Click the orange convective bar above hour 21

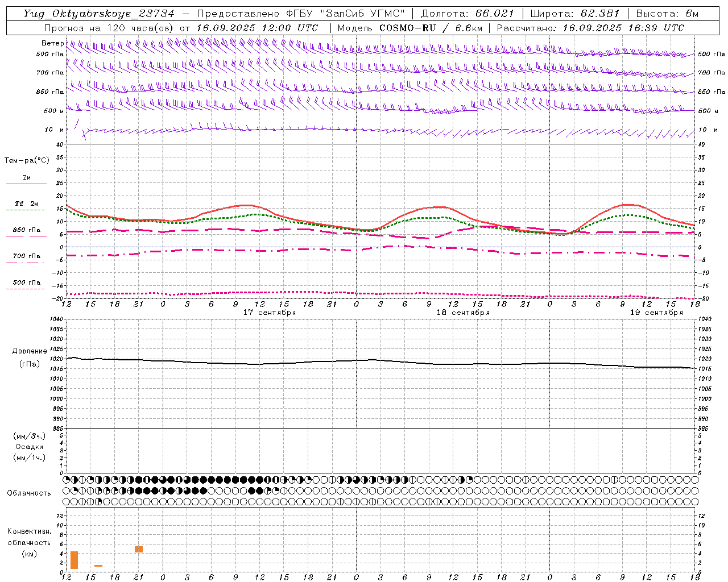pyautogui.click(x=139, y=549)
